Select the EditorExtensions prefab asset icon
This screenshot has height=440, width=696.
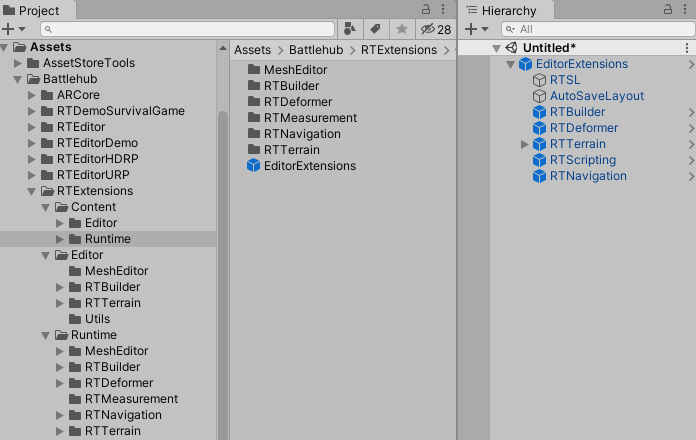coord(253,166)
